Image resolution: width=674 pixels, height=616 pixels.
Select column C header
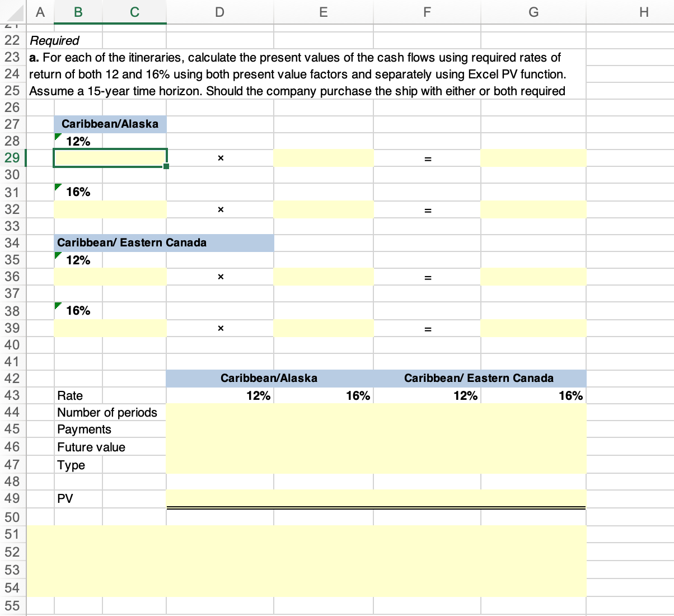coord(135,12)
